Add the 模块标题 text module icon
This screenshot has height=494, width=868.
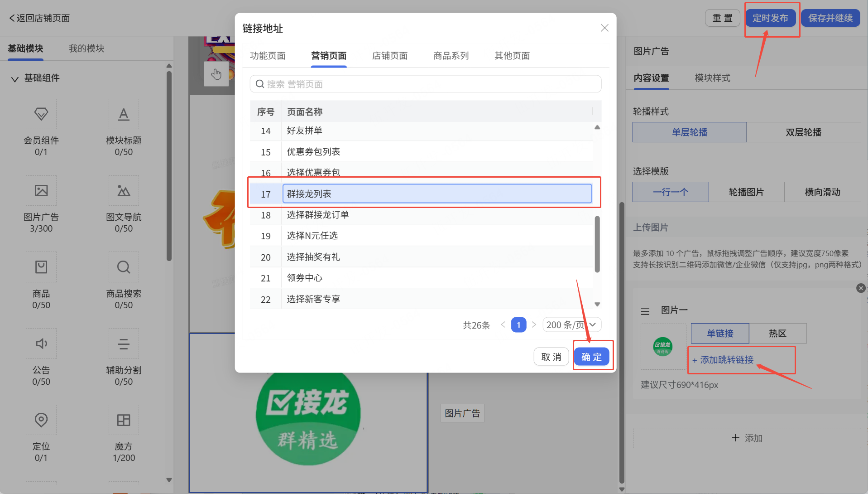[x=124, y=114]
